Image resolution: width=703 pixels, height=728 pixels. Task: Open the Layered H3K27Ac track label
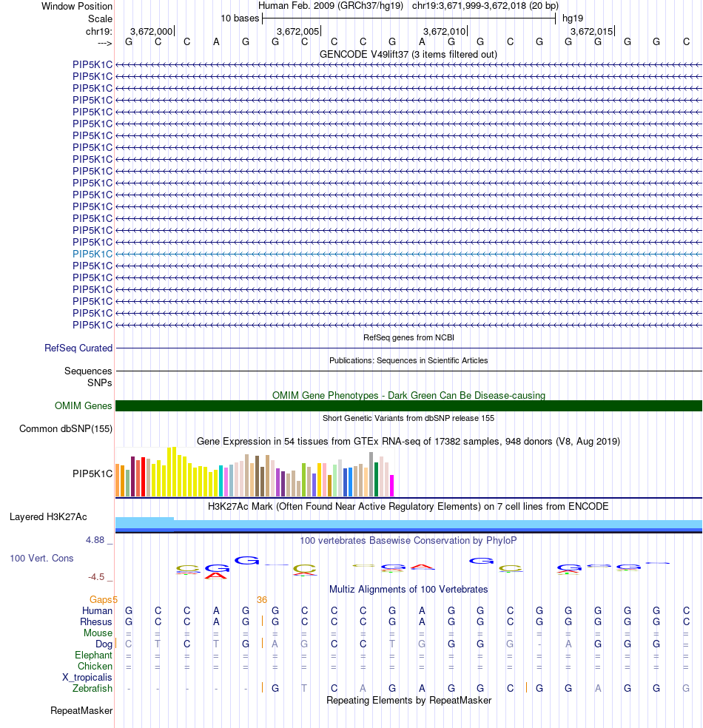[x=48, y=516]
